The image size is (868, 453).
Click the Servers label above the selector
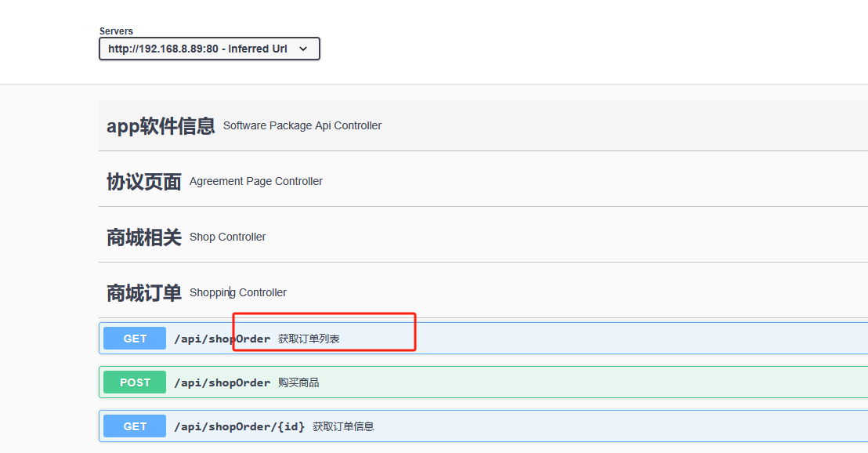click(x=116, y=31)
